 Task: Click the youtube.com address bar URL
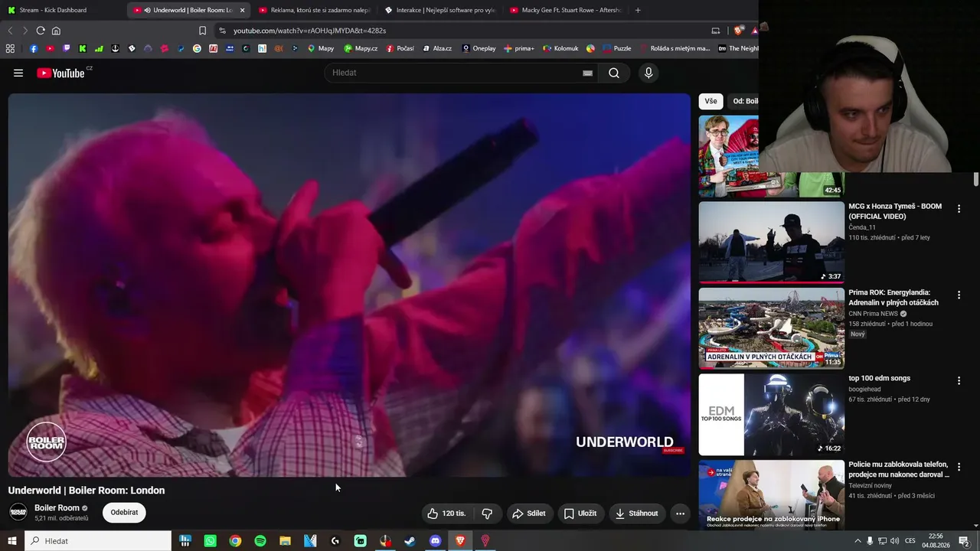pyautogui.click(x=309, y=31)
